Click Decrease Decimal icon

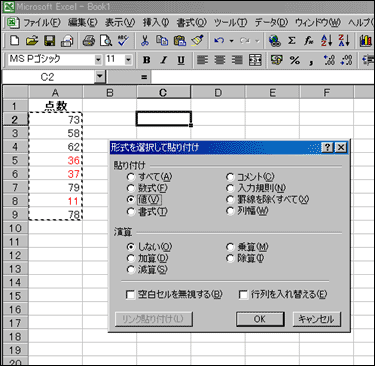click(347, 60)
